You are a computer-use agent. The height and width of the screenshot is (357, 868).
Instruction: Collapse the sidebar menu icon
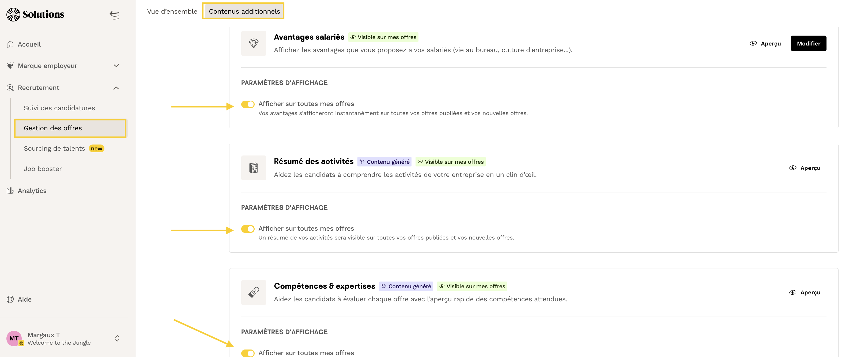pos(114,15)
